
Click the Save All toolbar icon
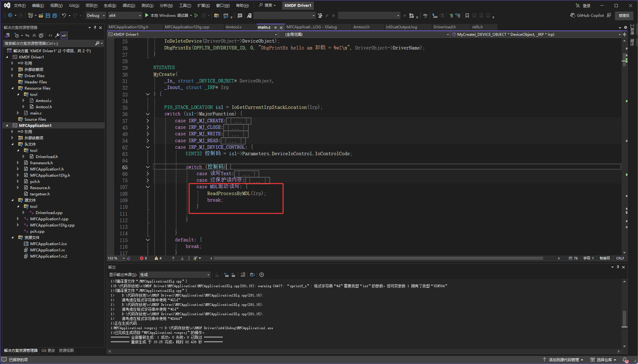(x=54, y=15)
